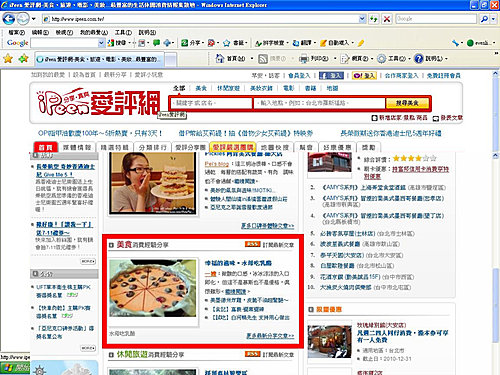This screenshot has height=375, width=500.
Task: Click the Google Toolbar bookmarks star
Action: pyautogui.click(x=227, y=43)
